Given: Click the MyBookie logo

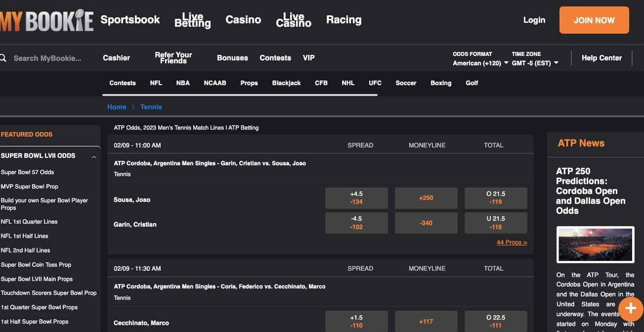Looking at the screenshot, I should pyautogui.click(x=47, y=20).
